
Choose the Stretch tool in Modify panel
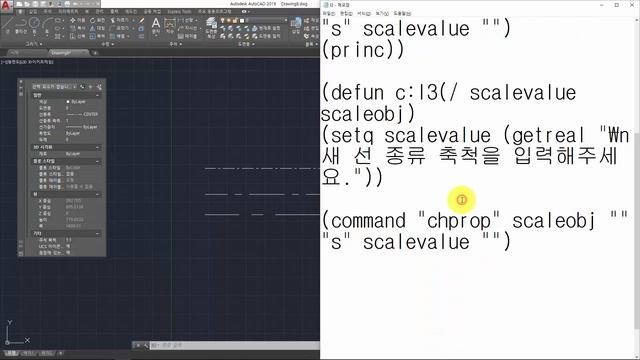click(x=78, y=36)
